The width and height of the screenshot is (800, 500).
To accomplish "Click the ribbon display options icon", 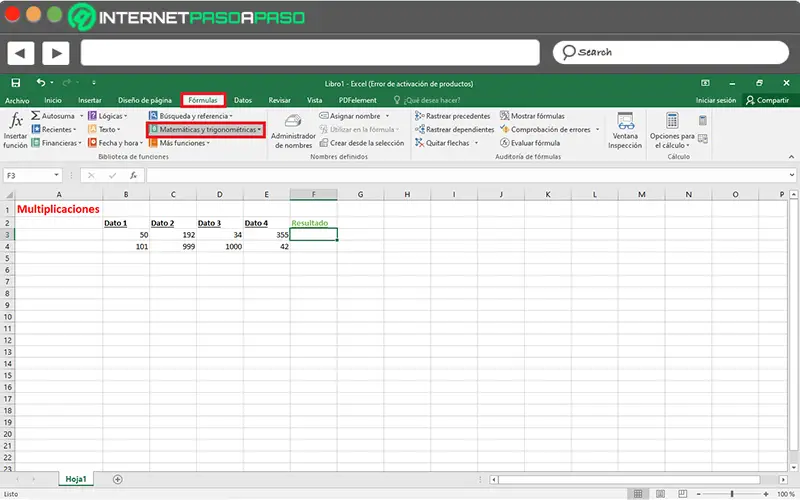I will 705,83.
